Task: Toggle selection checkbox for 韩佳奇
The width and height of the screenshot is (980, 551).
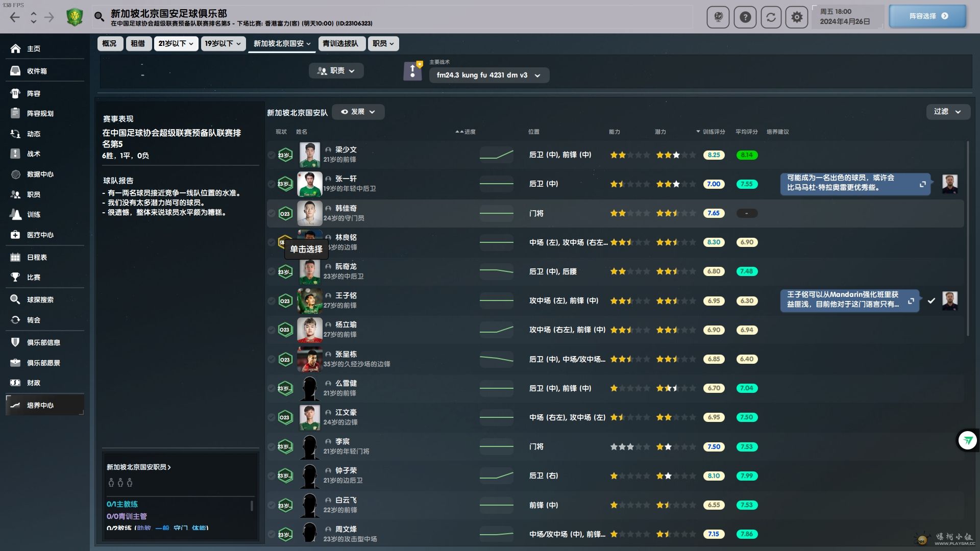Action: click(x=272, y=213)
